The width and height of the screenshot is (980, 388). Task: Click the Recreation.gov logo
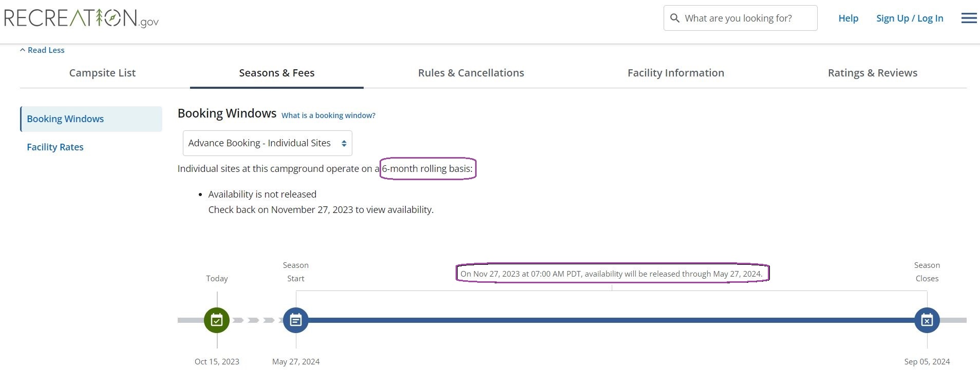(x=81, y=18)
